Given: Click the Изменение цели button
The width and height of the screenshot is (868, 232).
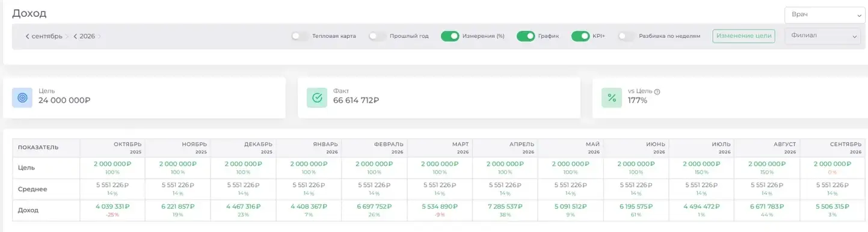Looking at the screenshot, I should 743,36.
